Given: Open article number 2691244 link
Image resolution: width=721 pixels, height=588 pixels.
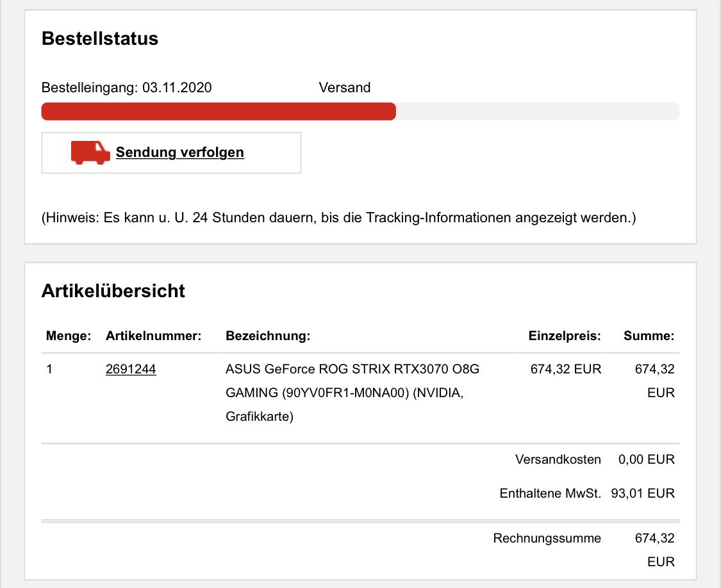Looking at the screenshot, I should (x=131, y=369).
